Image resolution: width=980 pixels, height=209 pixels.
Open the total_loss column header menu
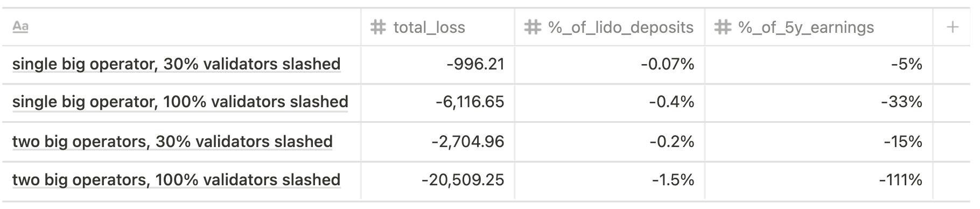coord(438,27)
